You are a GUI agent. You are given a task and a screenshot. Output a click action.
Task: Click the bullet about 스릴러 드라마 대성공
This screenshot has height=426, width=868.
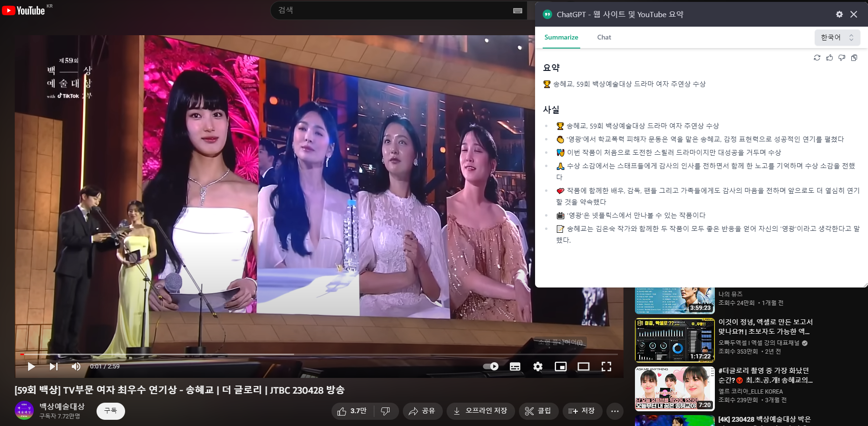(x=669, y=152)
